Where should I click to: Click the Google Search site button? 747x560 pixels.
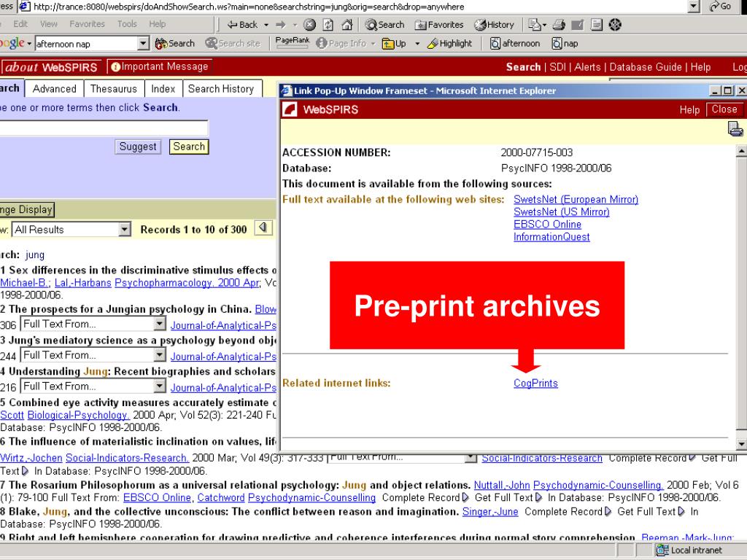pos(233,43)
